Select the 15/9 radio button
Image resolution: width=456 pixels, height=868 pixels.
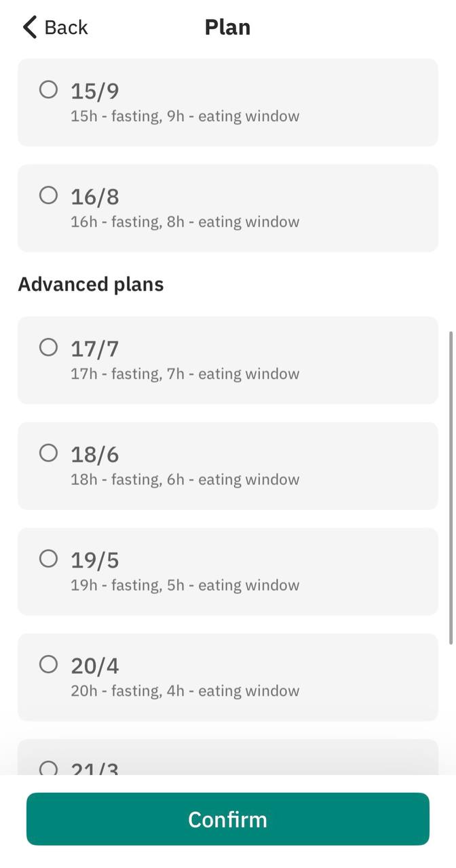48,90
